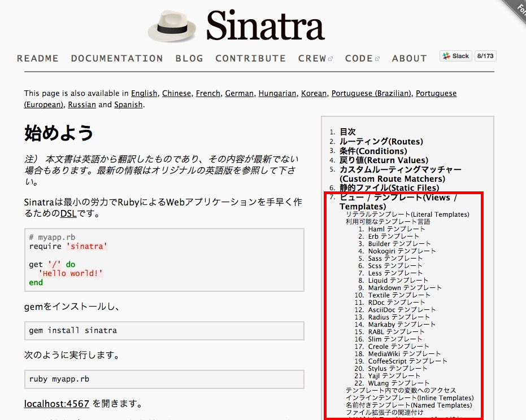This screenshot has width=526, height=420.
Task: Click the Slack logo icon
Action: [x=446, y=56]
